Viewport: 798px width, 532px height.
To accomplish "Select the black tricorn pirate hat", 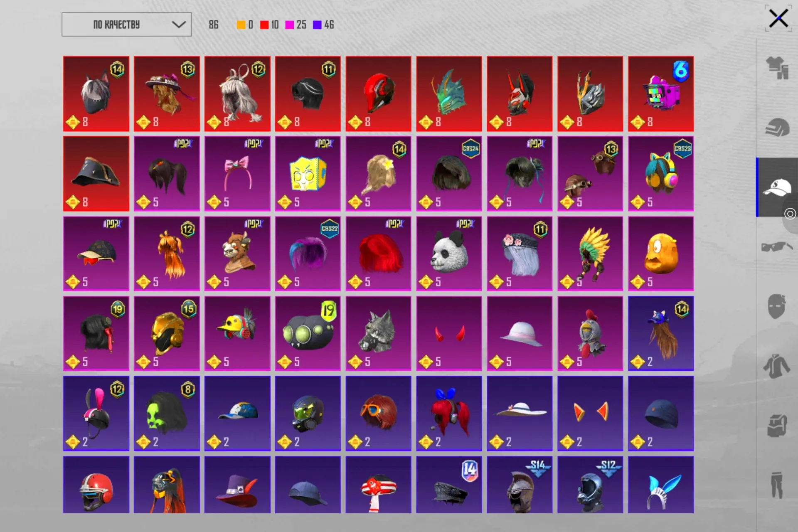I will pyautogui.click(x=96, y=174).
